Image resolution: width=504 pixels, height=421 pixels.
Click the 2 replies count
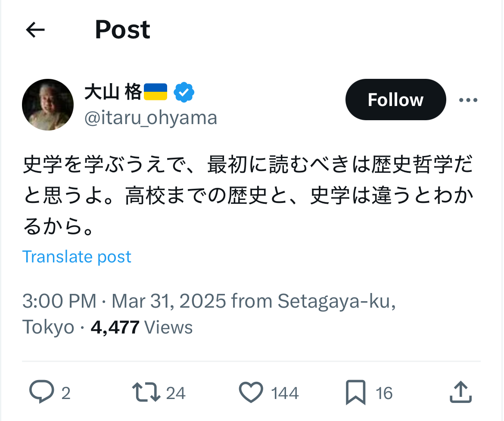[x=66, y=393]
